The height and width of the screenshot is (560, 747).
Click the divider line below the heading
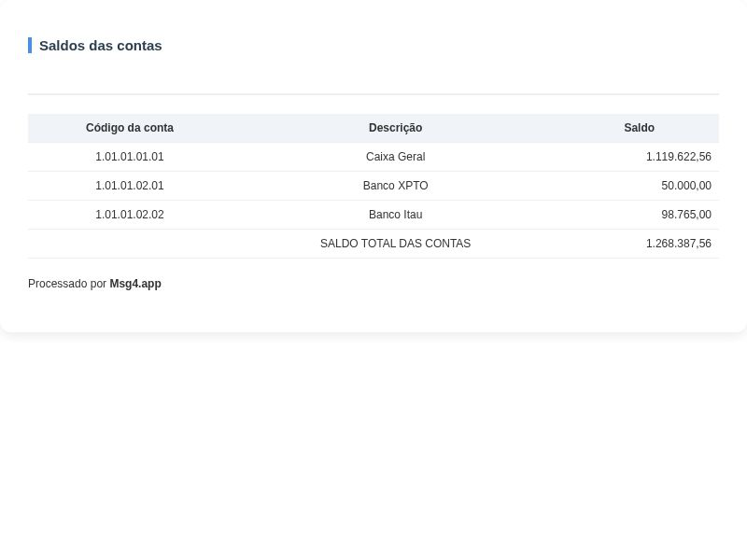(373, 94)
